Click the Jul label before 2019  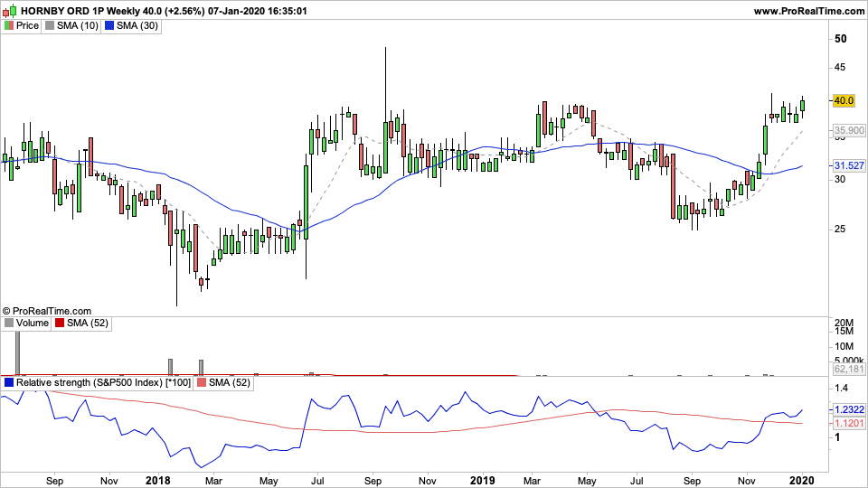317,481
